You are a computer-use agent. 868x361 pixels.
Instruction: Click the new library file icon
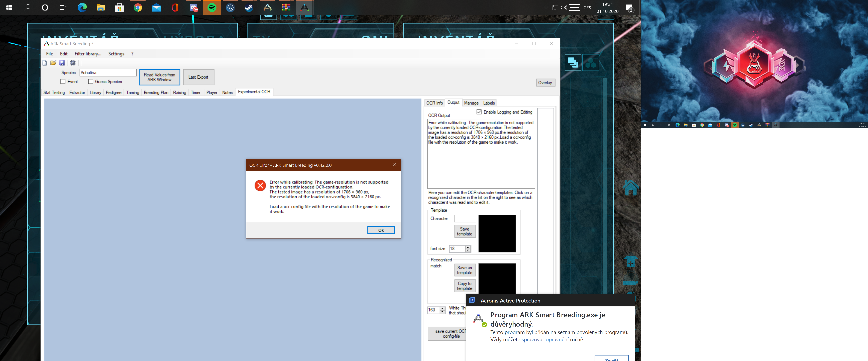click(44, 63)
